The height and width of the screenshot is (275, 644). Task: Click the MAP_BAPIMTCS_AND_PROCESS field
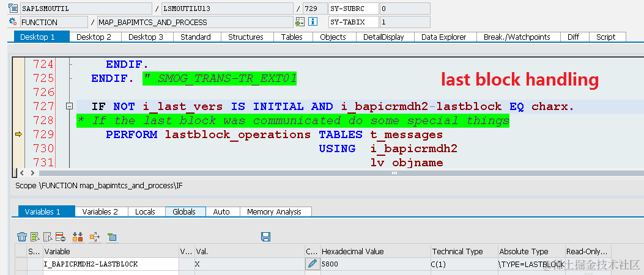(195, 22)
